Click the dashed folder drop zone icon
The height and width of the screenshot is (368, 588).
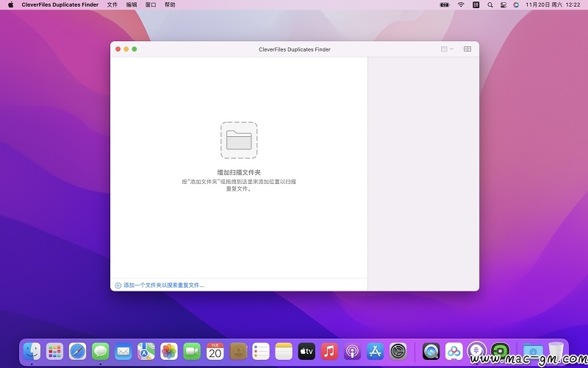coord(239,140)
